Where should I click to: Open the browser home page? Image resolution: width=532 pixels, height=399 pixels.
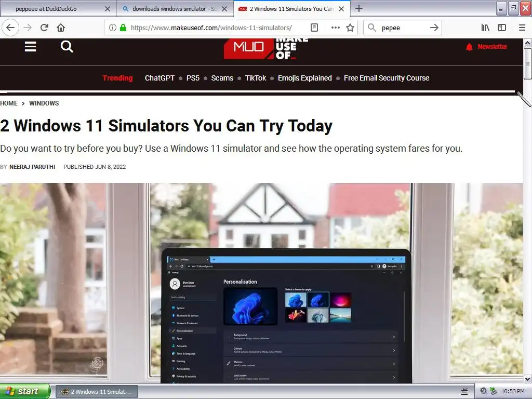pyautogui.click(x=61, y=28)
